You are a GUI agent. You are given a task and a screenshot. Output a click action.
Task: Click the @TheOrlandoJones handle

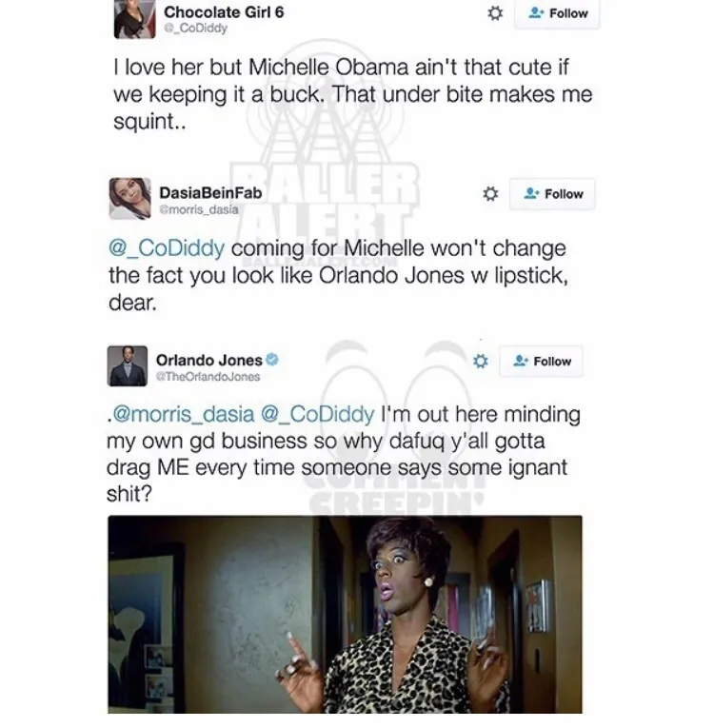click(x=208, y=377)
